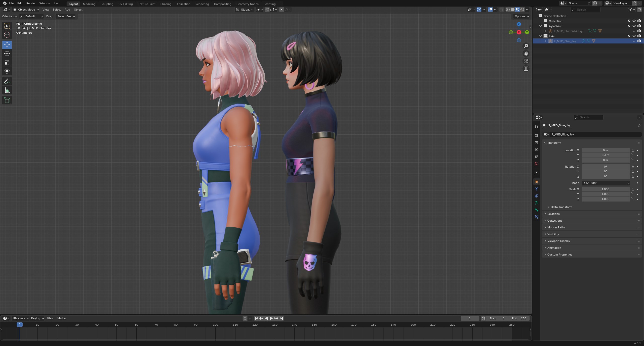Open the Object properties tab
Screen dimensions: 644x346
[x=536, y=181]
